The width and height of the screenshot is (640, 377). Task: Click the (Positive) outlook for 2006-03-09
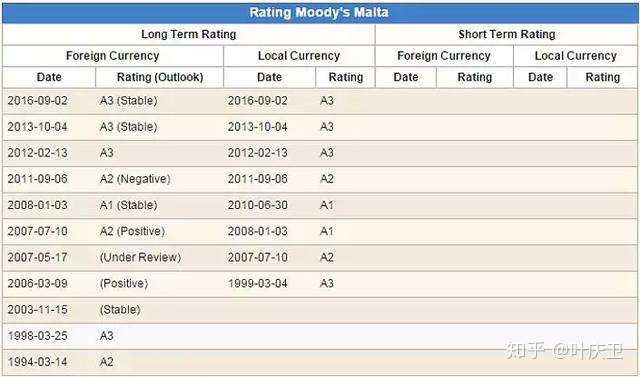[x=124, y=284]
